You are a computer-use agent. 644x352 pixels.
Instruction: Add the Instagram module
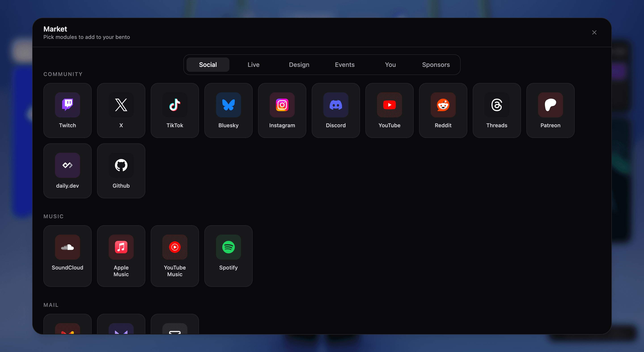point(282,110)
